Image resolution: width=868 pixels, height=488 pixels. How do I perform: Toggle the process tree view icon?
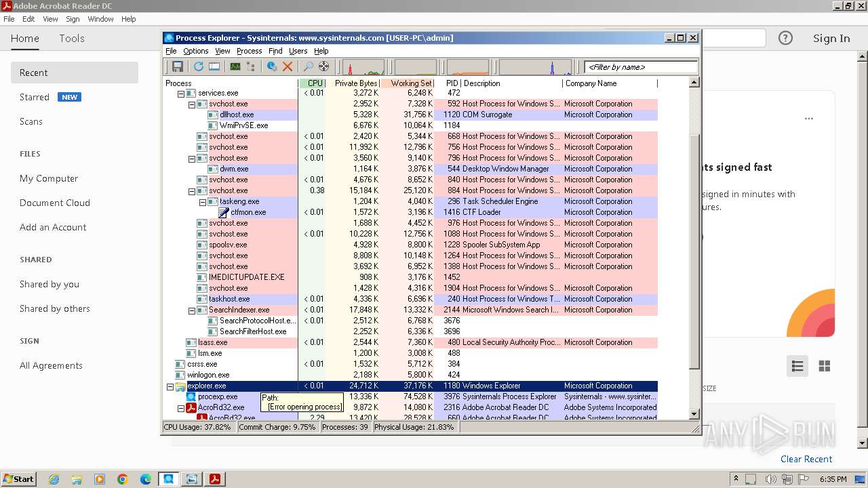pyautogui.click(x=251, y=66)
